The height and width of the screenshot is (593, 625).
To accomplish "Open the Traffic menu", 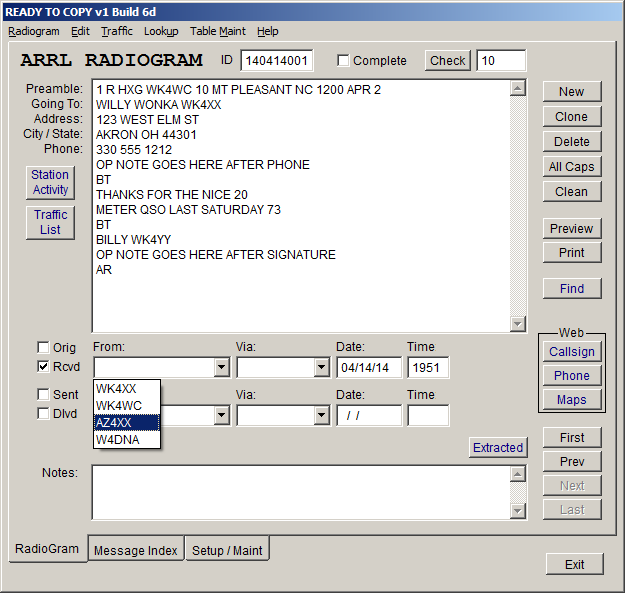I will click(x=116, y=31).
